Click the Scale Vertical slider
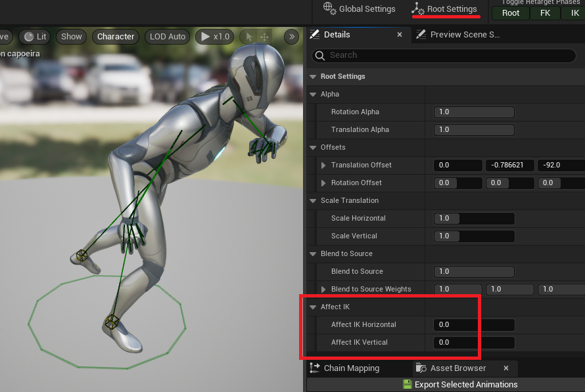 pyautogui.click(x=474, y=236)
